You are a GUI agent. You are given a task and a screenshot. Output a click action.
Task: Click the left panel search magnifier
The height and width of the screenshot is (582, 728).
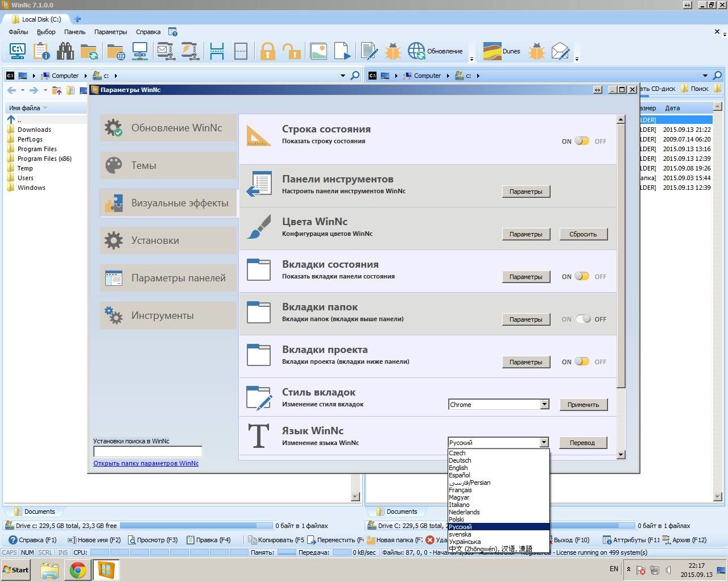[355, 76]
